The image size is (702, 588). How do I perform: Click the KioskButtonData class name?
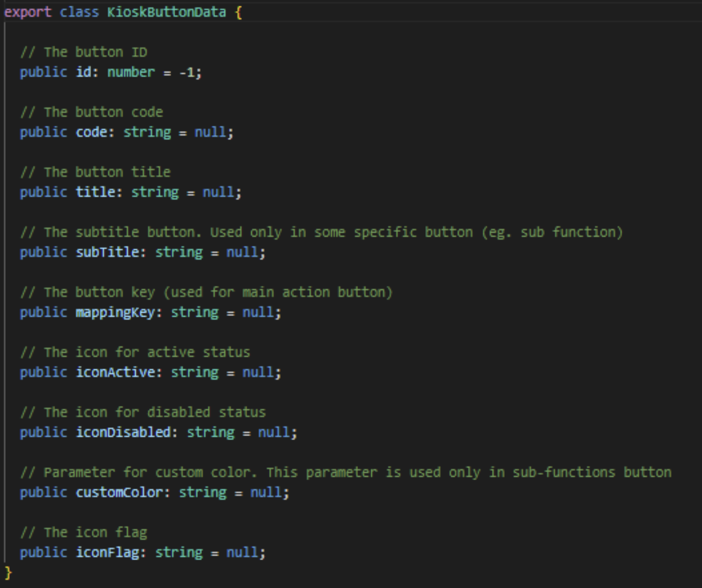coord(167,12)
